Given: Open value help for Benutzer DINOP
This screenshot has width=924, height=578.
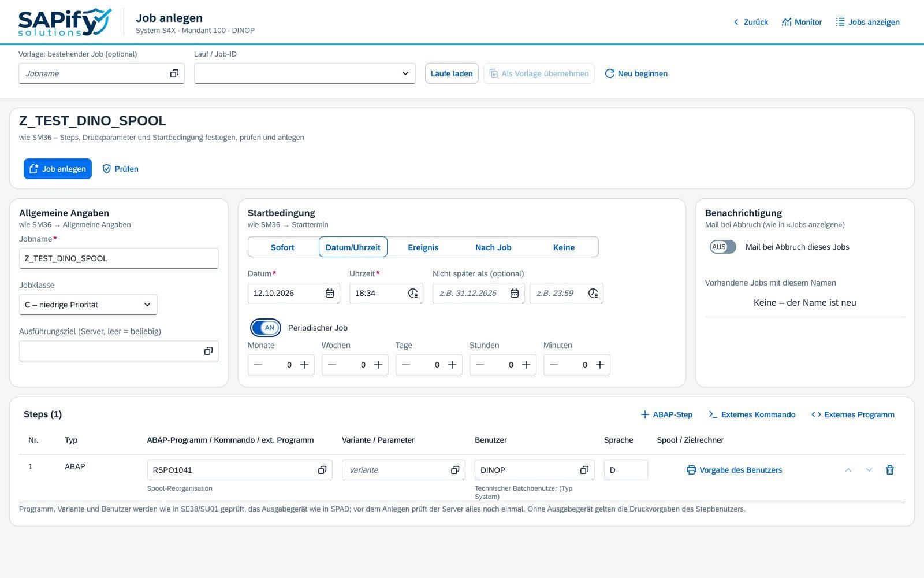Looking at the screenshot, I should pyautogui.click(x=584, y=470).
